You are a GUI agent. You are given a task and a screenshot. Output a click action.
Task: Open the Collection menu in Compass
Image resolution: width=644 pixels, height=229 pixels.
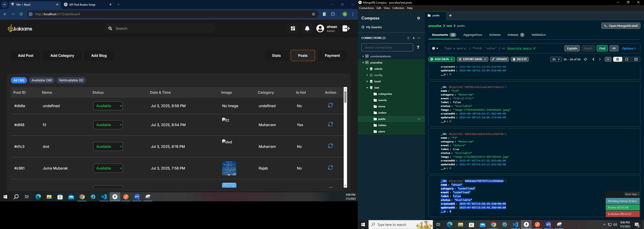398,8
